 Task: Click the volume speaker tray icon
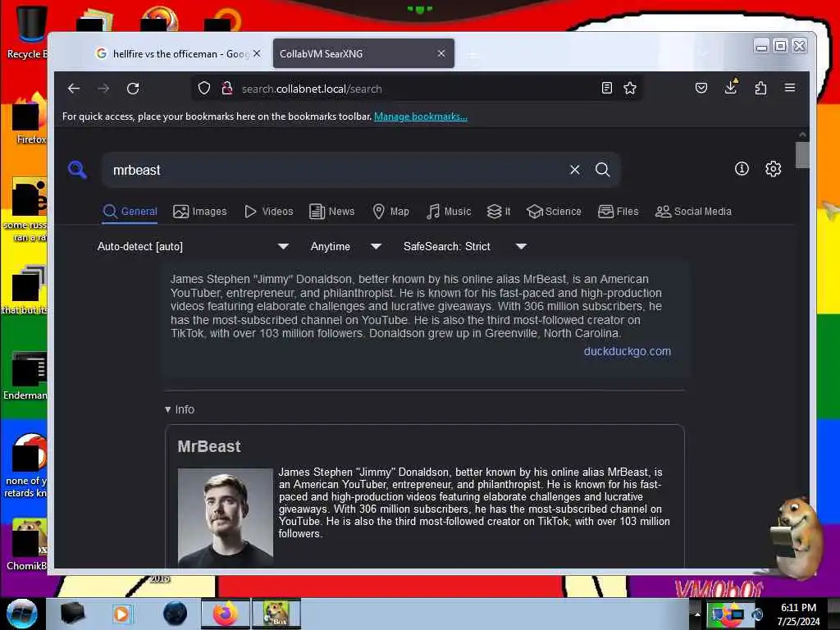click(x=757, y=614)
